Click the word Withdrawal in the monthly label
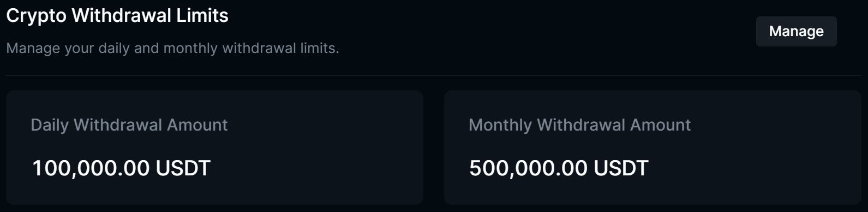The image size is (868, 212). coord(581,125)
